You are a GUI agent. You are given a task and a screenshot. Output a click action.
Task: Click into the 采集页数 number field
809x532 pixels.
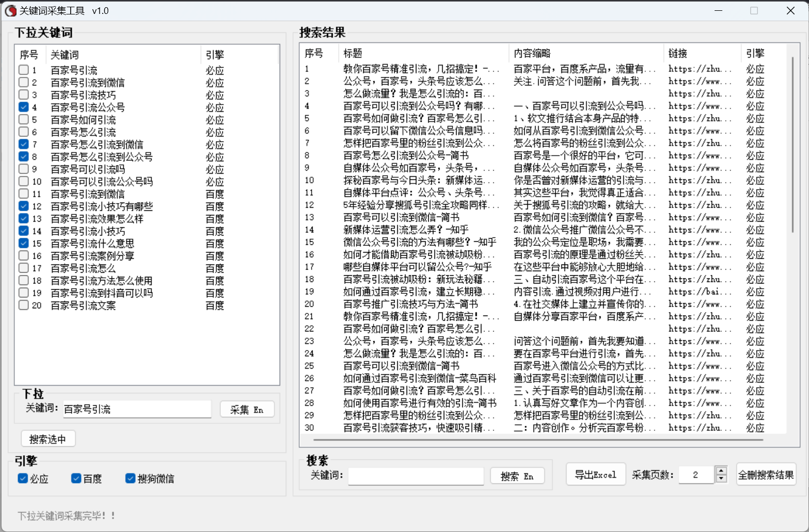[x=697, y=475]
